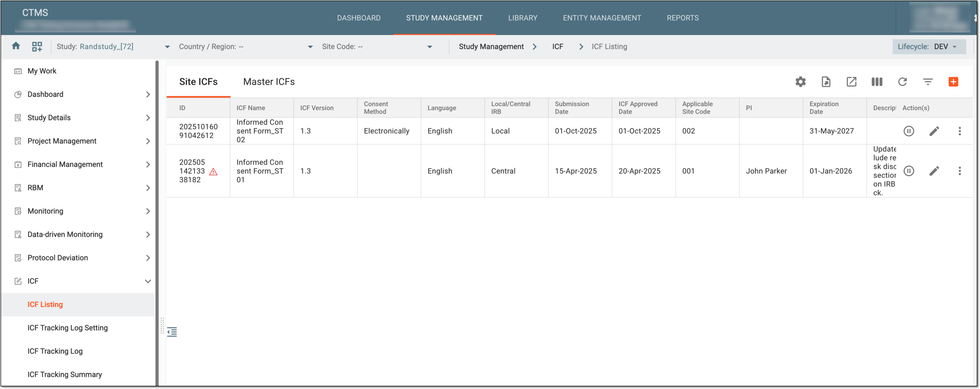This screenshot has height=389, width=980.
Task: Sort by Submission Date column header
Action: point(572,108)
